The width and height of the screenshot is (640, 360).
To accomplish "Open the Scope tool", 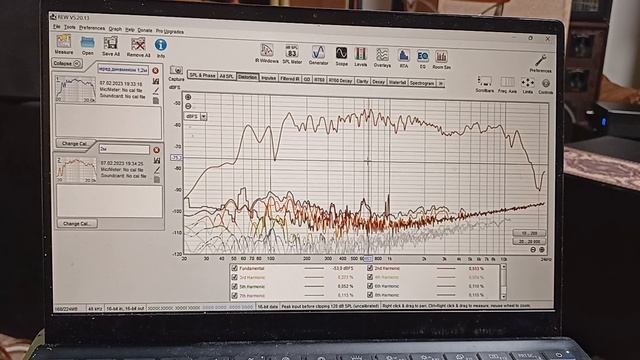I will pyautogui.click(x=341, y=53).
